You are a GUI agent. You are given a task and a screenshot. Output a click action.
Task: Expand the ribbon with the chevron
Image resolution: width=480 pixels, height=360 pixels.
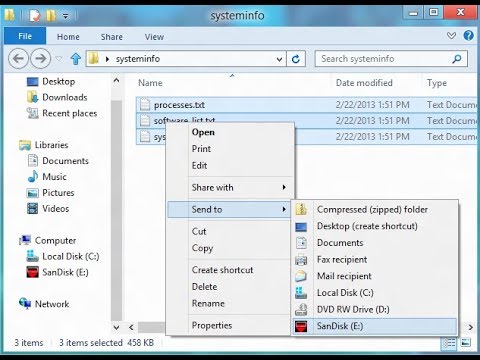point(451,35)
